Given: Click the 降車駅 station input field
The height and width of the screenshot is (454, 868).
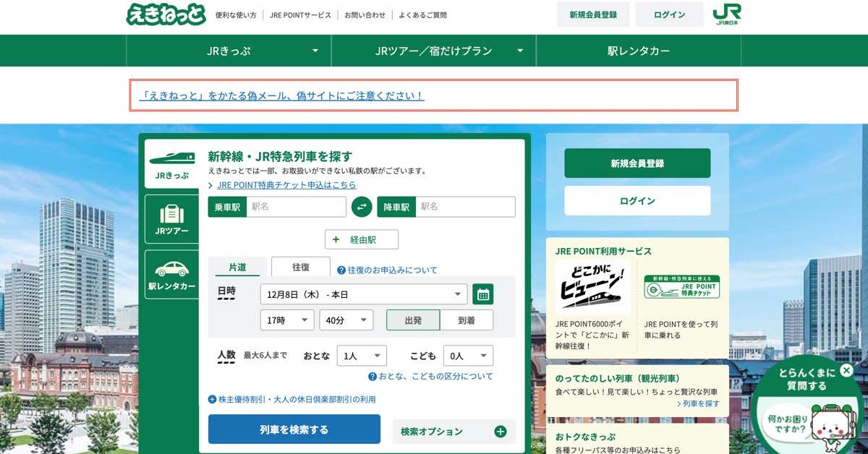Looking at the screenshot, I should pos(465,207).
